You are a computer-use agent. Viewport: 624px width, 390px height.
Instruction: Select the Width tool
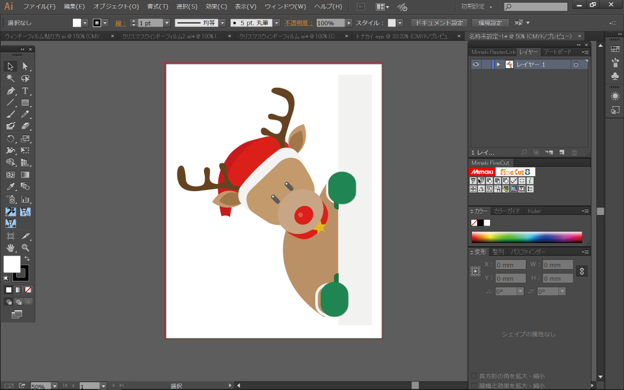coord(10,150)
